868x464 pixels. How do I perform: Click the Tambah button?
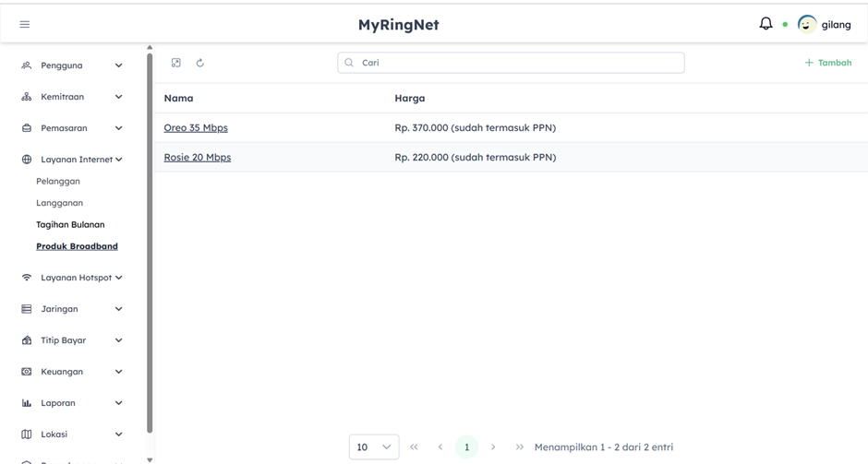[827, 63]
